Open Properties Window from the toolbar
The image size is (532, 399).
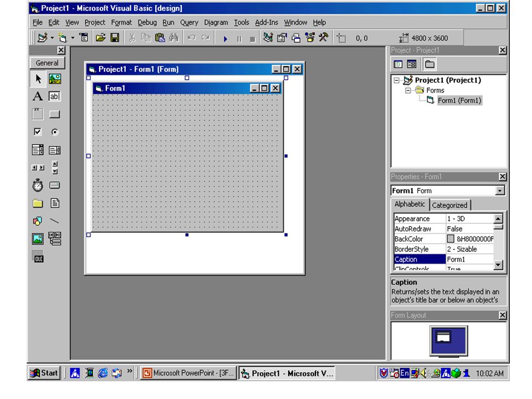pos(282,38)
